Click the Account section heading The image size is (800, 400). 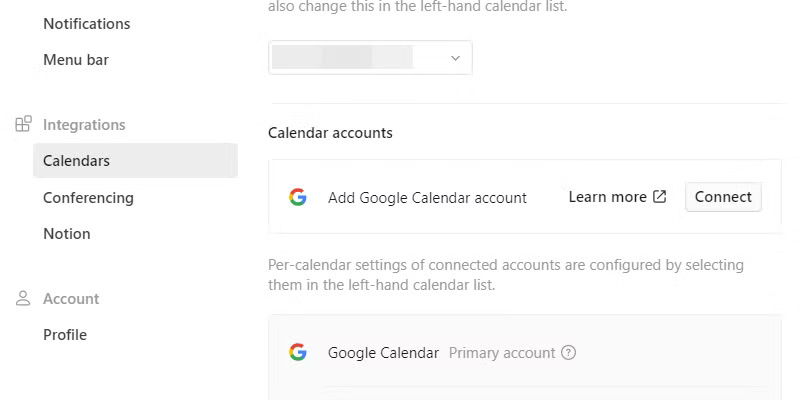pyautogui.click(x=71, y=299)
